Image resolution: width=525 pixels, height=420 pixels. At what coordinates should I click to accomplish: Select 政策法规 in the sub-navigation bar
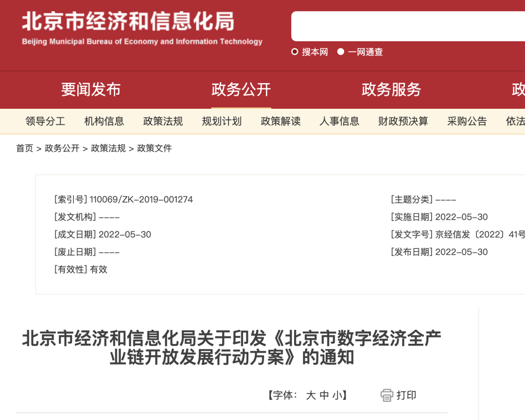pos(162,121)
